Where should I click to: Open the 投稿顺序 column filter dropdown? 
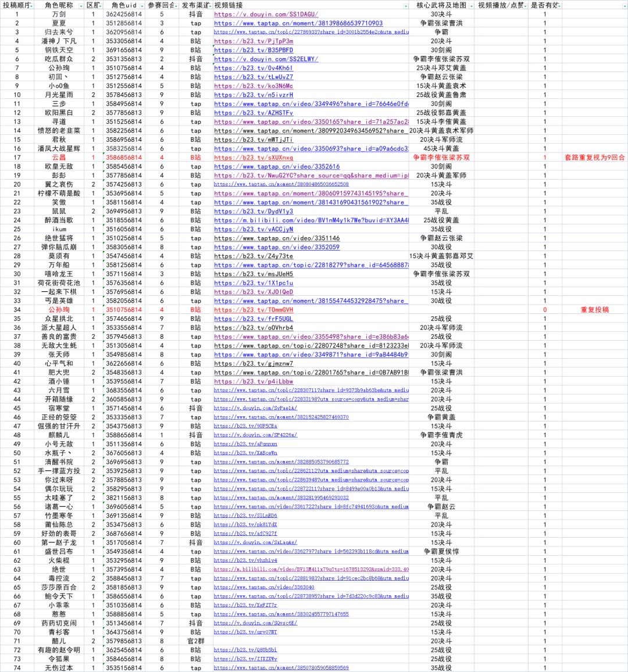(31, 6)
